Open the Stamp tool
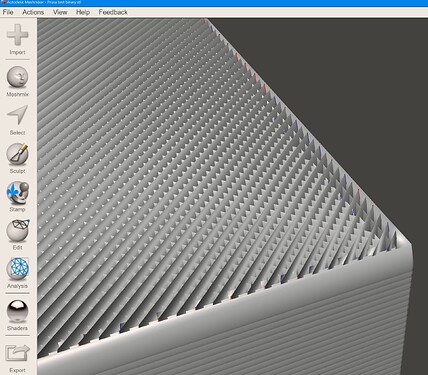Viewport: 428px width, 375px height. click(x=17, y=193)
